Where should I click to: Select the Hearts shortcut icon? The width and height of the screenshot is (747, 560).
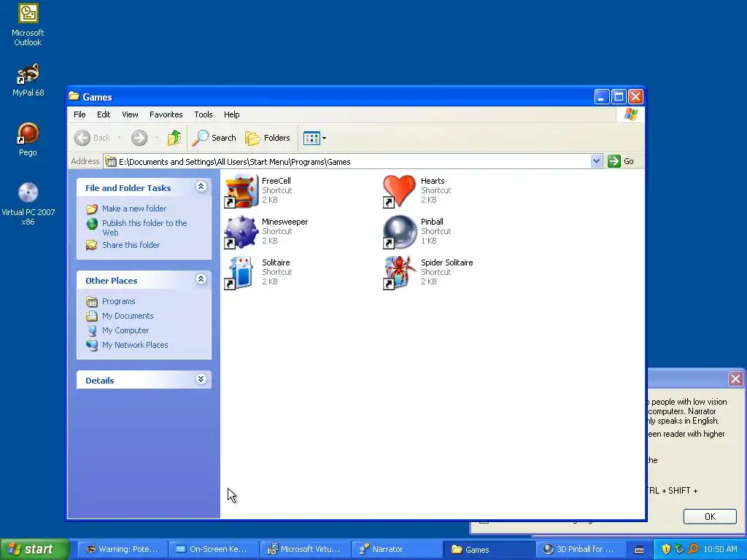400,191
